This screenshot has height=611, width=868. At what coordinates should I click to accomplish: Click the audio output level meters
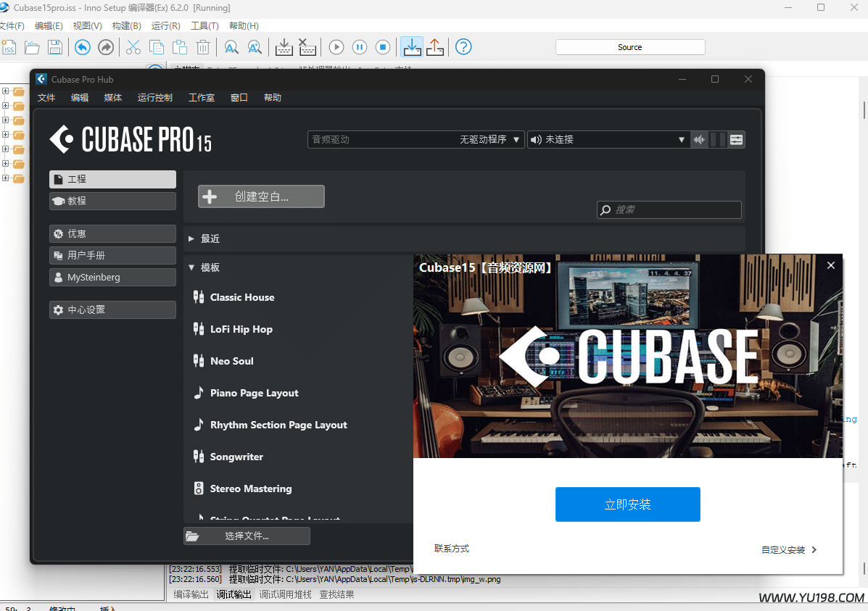[x=718, y=139]
